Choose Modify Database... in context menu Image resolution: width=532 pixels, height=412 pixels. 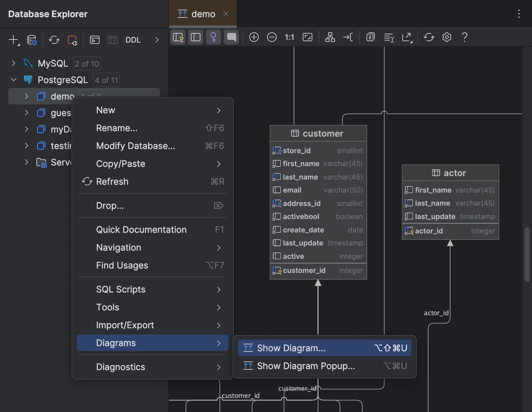coord(136,146)
